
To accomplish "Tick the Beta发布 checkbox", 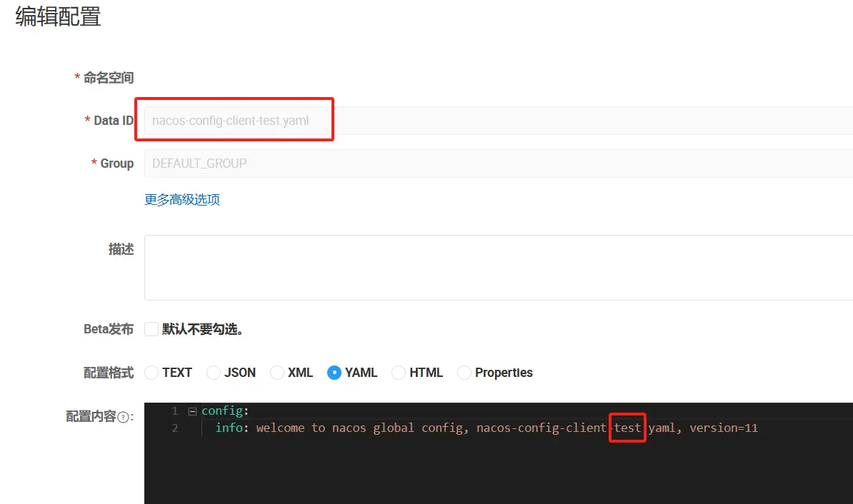I will (x=151, y=329).
